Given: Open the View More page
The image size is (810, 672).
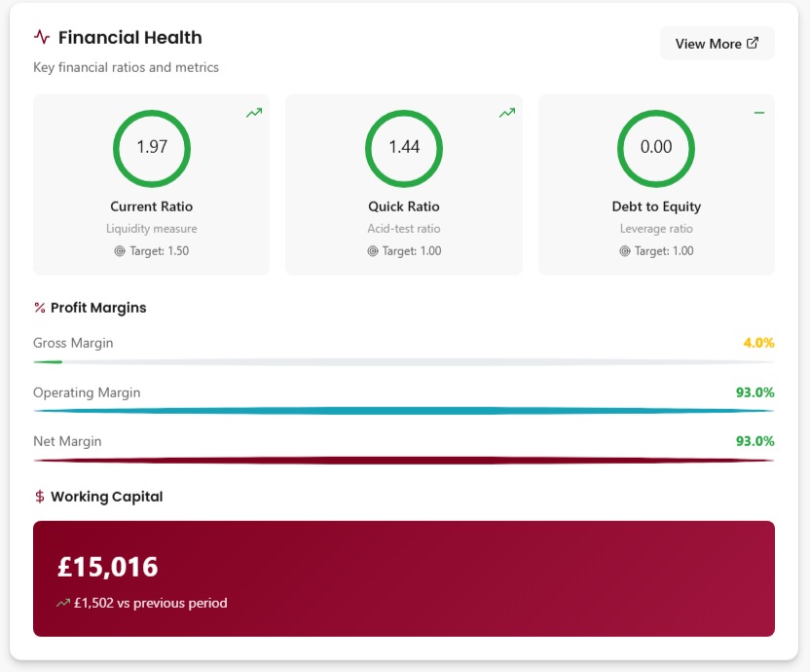Looking at the screenshot, I should click(717, 43).
